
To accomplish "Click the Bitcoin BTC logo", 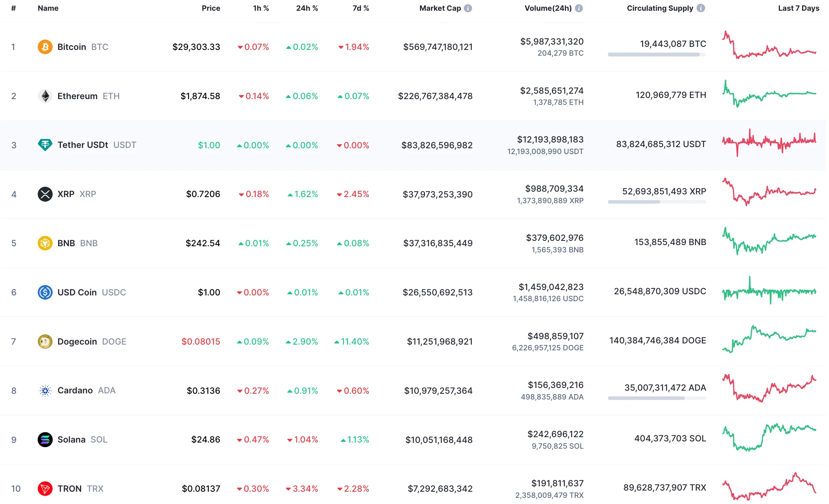I will click(45, 47).
